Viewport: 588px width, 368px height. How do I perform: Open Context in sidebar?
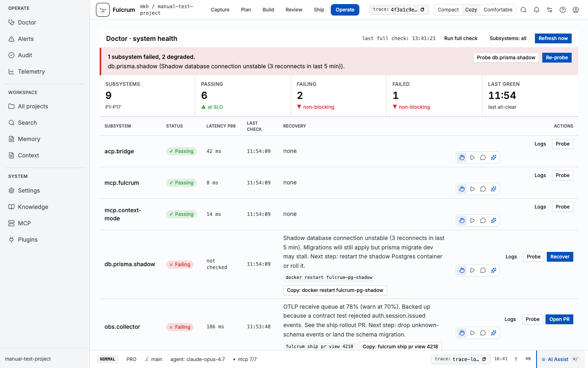[x=45, y=155]
